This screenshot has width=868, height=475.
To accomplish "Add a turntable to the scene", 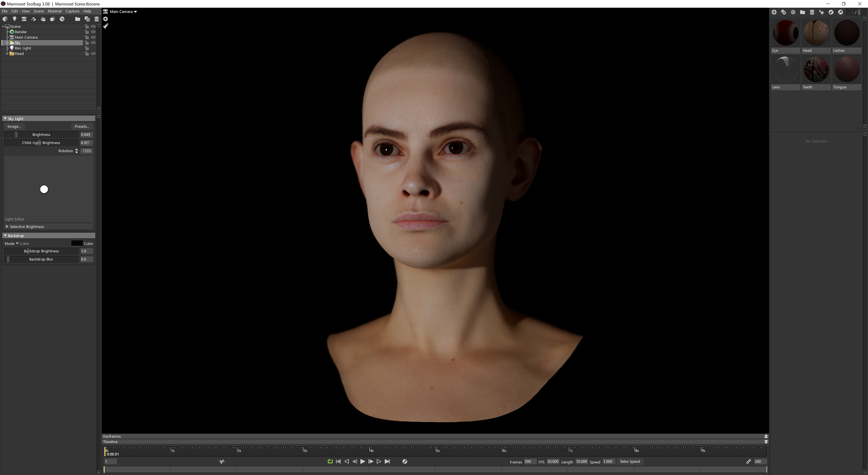I will (34, 19).
